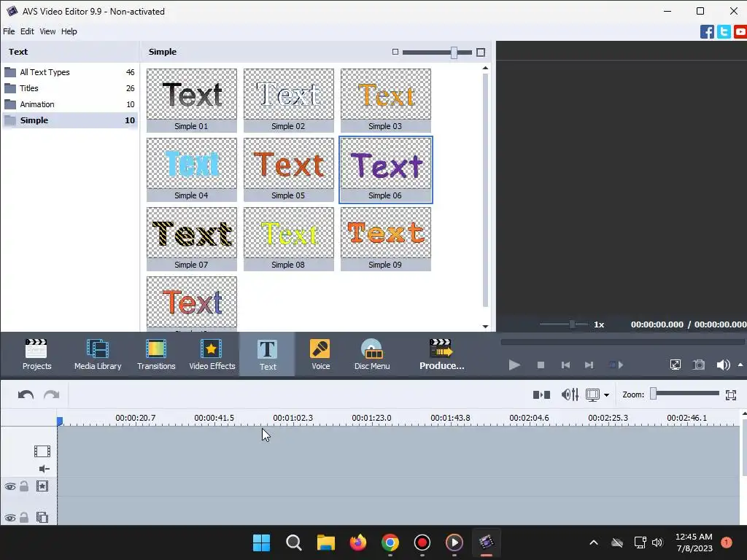Open Chrome from the taskbar
747x560 pixels.
390,542
